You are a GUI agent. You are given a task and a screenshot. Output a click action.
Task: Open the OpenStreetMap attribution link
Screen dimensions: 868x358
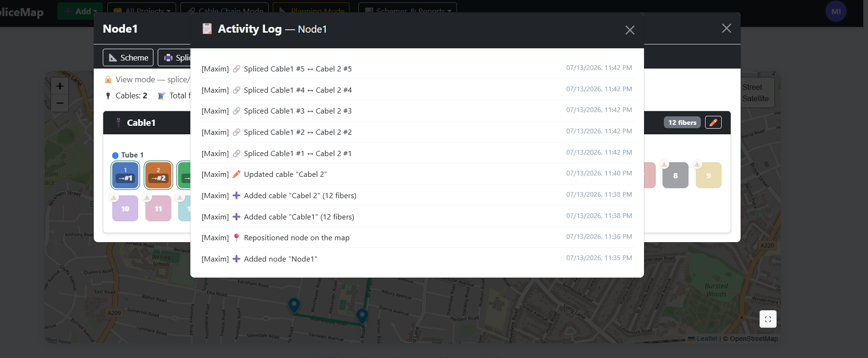(x=753, y=339)
